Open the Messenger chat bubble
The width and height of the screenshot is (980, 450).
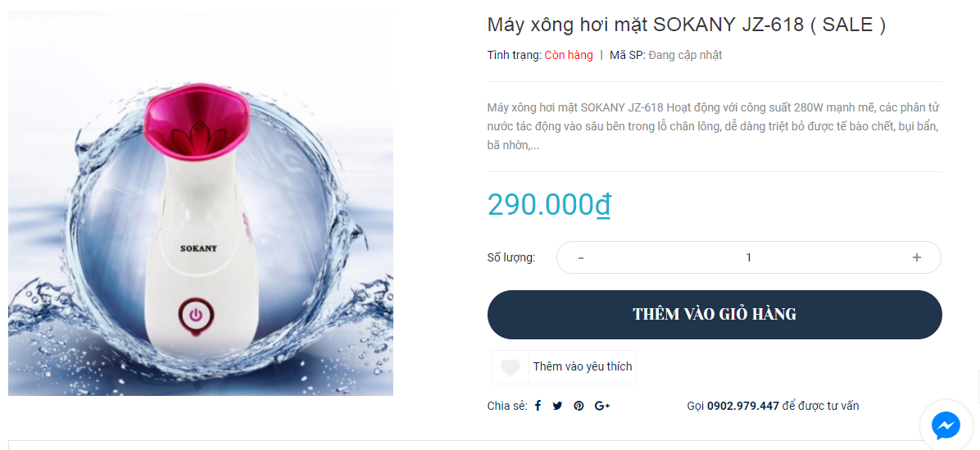coord(945,425)
